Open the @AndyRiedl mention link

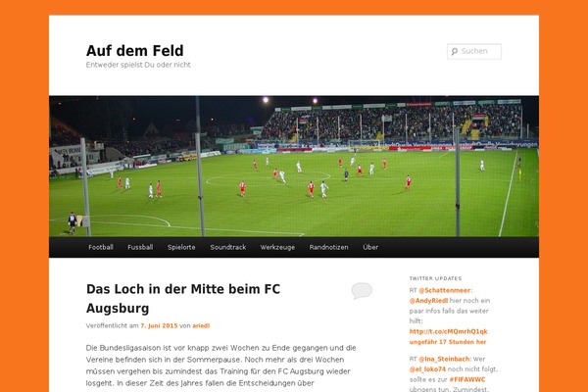[428, 301]
